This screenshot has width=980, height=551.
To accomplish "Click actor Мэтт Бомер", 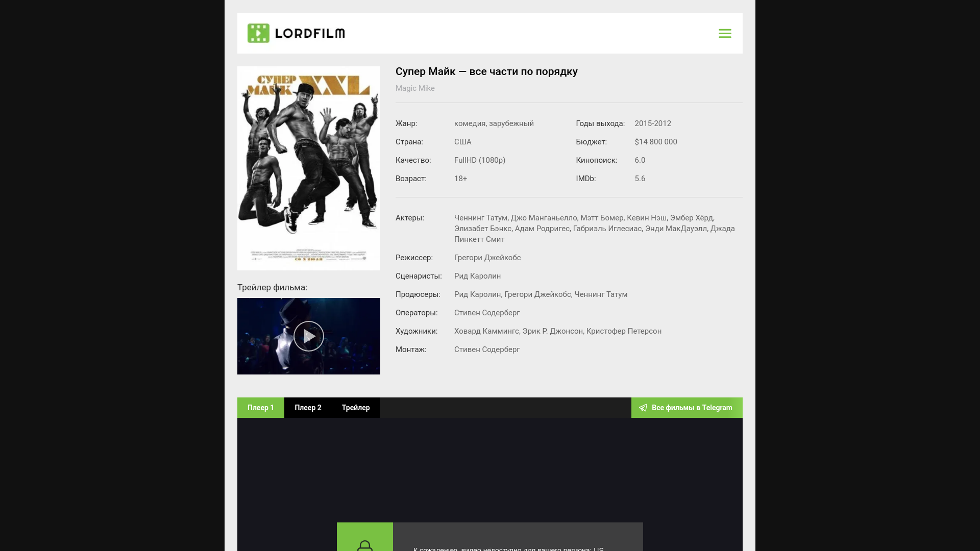I will (x=602, y=218).
